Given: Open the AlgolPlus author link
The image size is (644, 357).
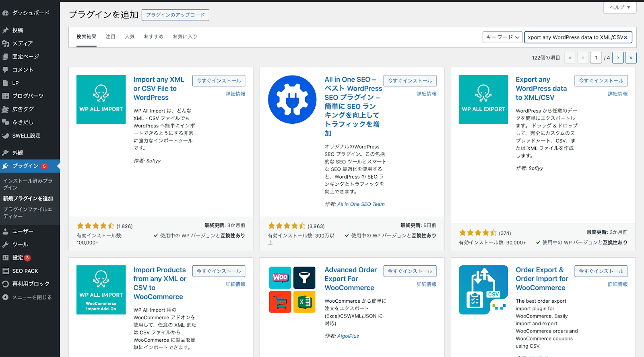Looking at the screenshot, I should click(348, 336).
